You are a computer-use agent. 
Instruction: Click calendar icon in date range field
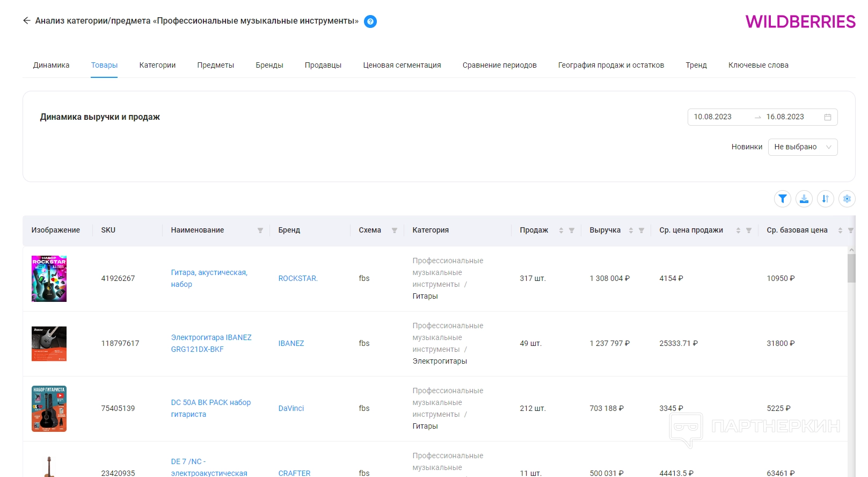point(827,117)
